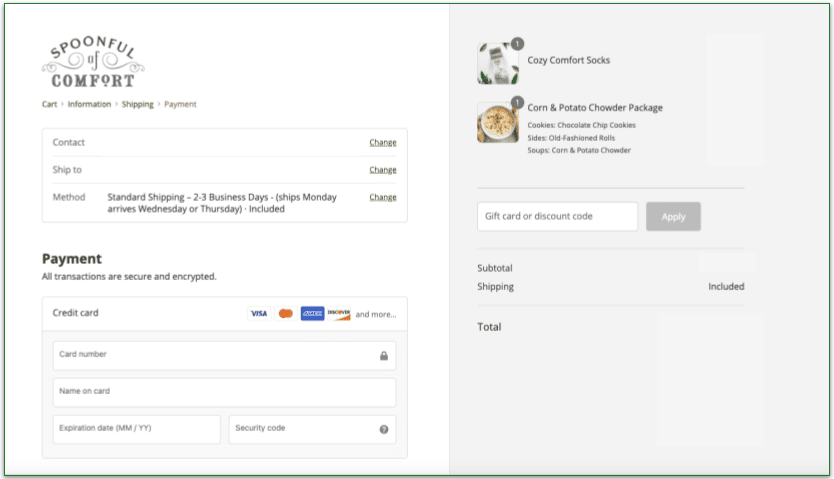Image resolution: width=834 pixels, height=479 pixels.
Task: Click 'Sides: Old-Fashioned Rolls' text
Action: pyautogui.click(x=571, y=138)
